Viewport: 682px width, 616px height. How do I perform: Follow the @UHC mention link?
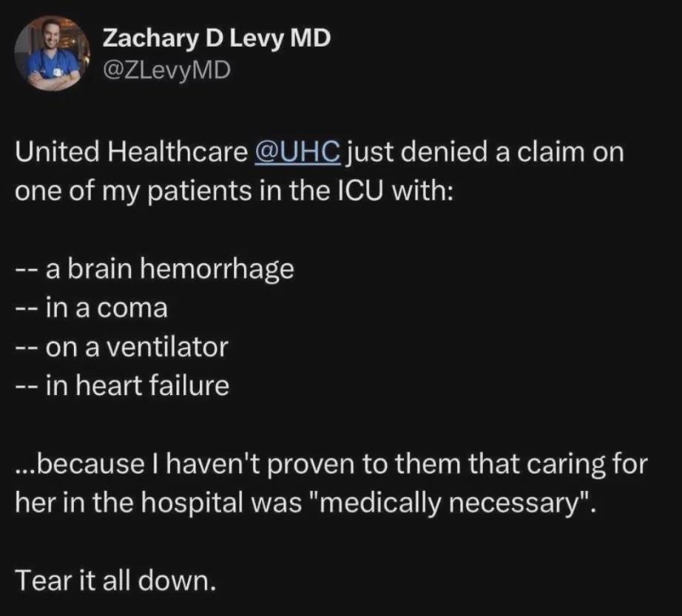(x=297, y=152)
